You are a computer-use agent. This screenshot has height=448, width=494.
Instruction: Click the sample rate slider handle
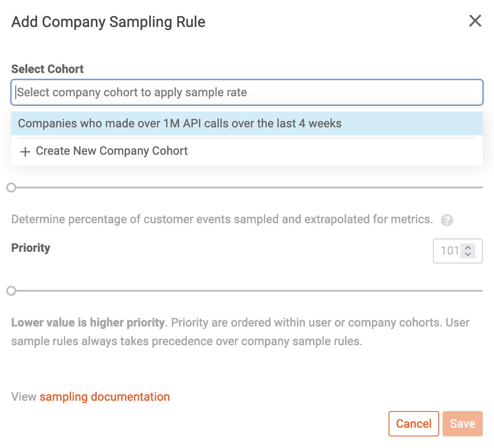[11, 187]
